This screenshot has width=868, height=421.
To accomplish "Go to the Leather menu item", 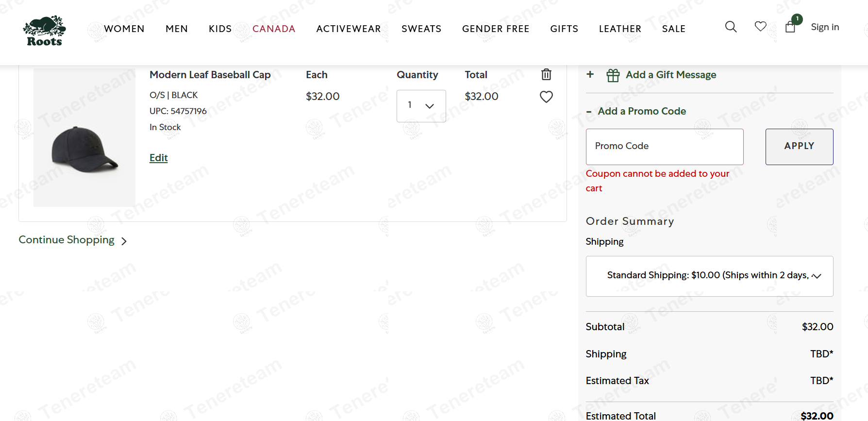I will pyautogui.click(x=619, y=29).
